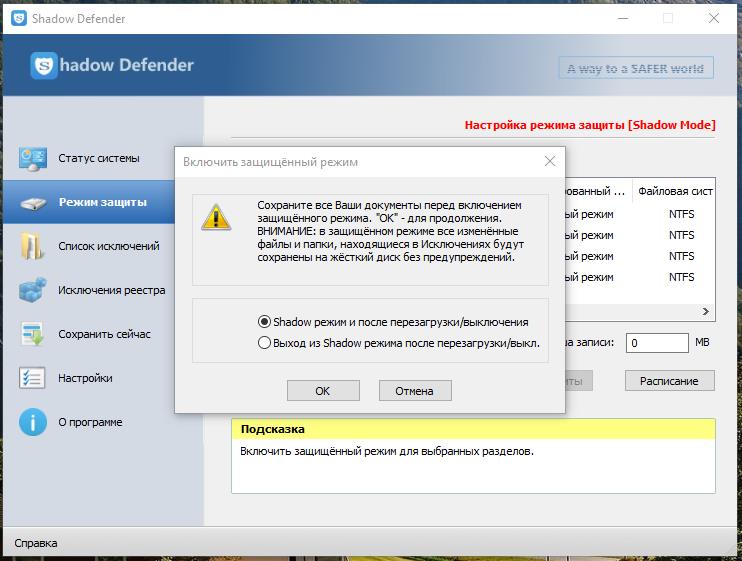Open О программе in the sidebar
This screenshot has width=742, height=561.
(90, 422)
